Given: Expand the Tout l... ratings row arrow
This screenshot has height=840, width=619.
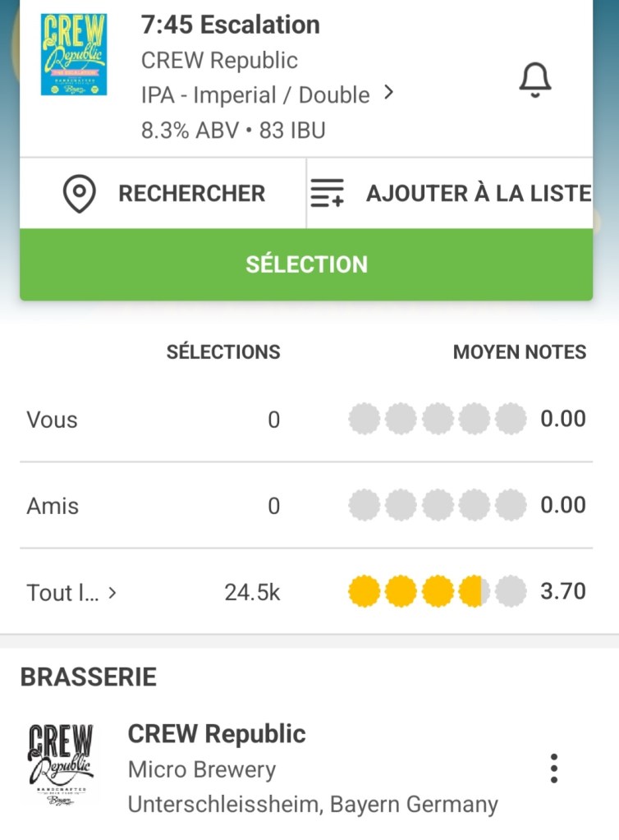Looking at the screenshot, I should (x=112, y=592).
